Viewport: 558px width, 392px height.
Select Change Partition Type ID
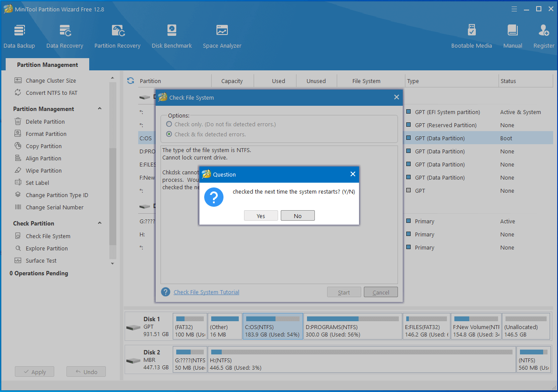coord(57,195)
